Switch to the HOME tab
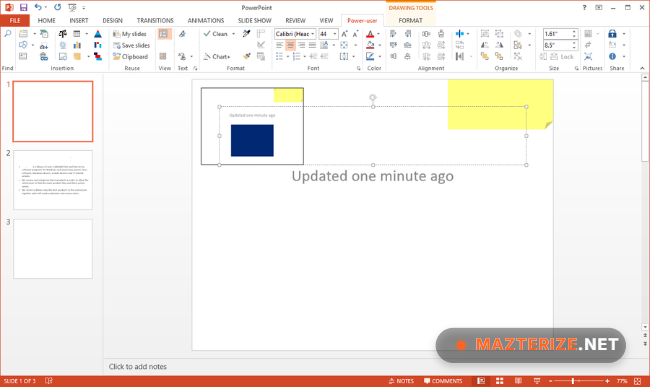 point(46,20)
